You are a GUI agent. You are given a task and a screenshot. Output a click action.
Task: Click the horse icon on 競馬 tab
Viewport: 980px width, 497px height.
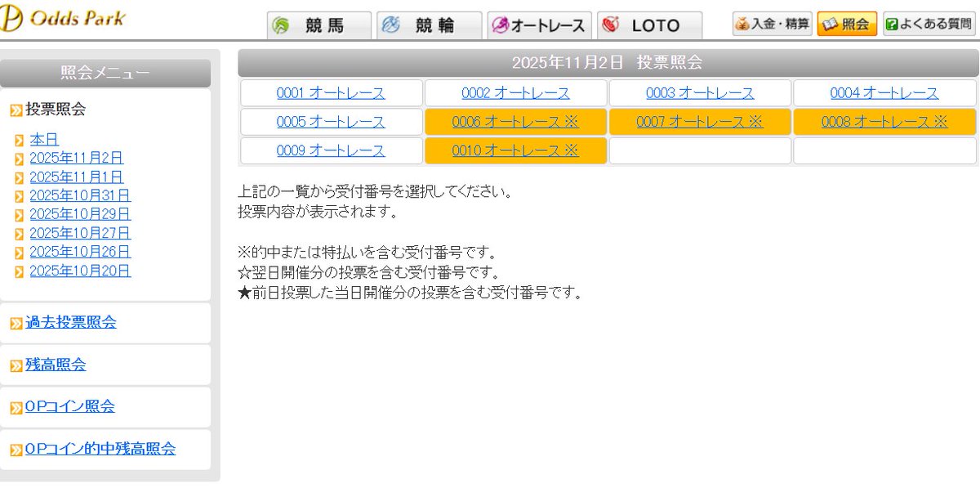(281, 25)
